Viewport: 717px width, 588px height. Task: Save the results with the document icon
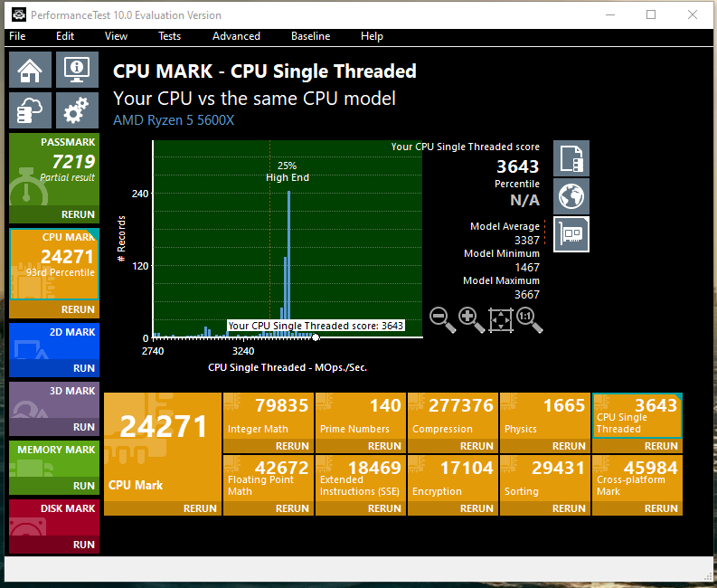tap(571, 158)
